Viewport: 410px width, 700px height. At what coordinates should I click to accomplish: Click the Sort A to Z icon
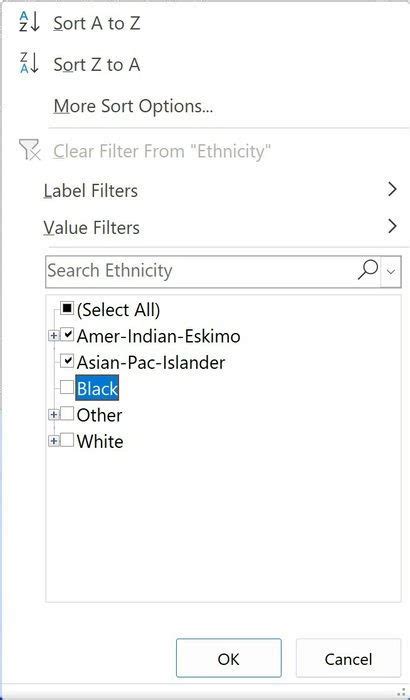(29, 22)
